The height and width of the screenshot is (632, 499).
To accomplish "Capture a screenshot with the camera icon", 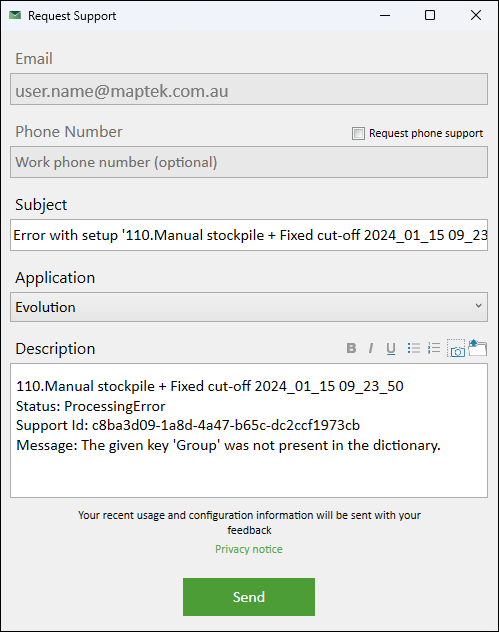I will click(x=456, y=348).
